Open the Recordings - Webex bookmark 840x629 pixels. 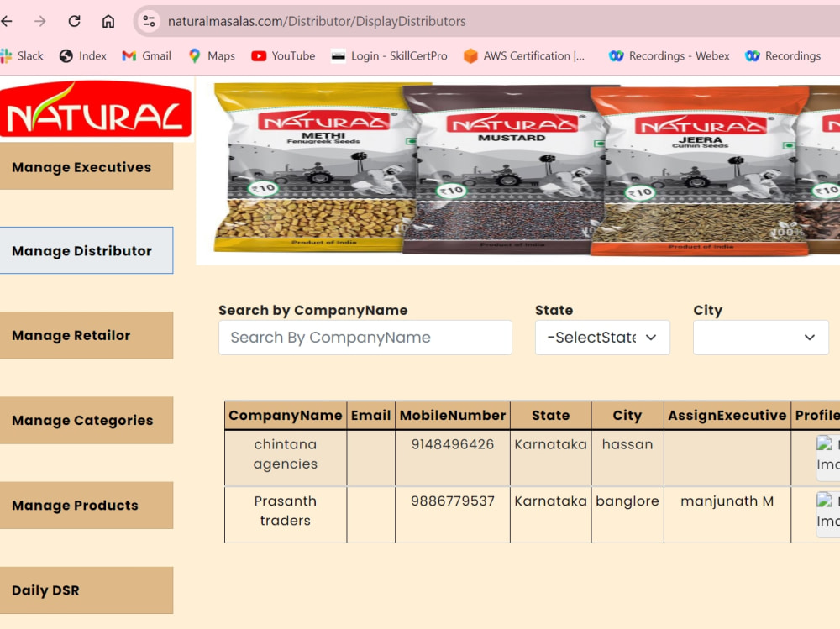point(669,55)
